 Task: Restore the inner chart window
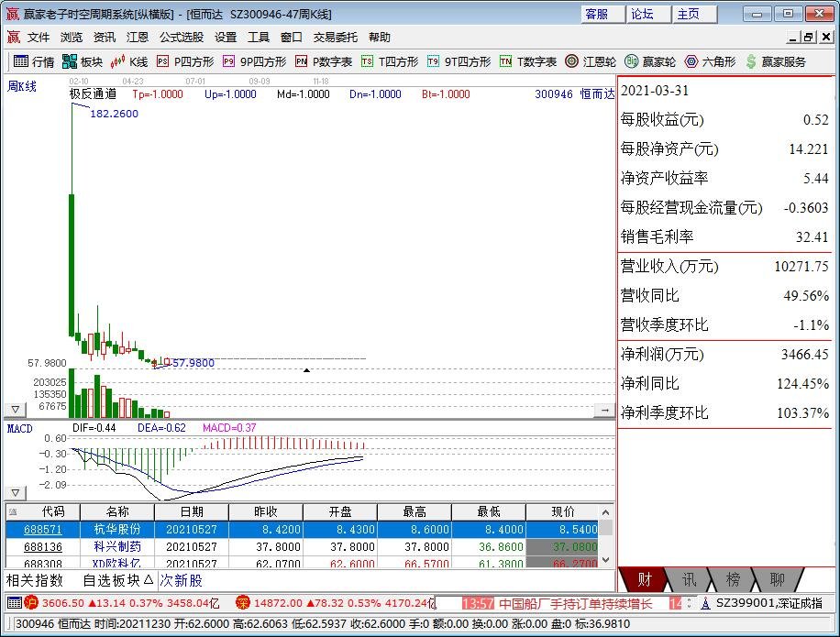tap(809, 37)
